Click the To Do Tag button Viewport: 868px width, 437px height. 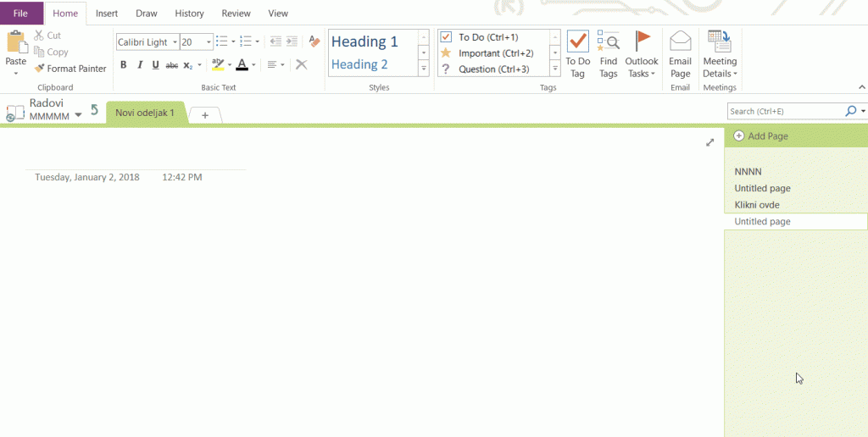click(578, 54)
